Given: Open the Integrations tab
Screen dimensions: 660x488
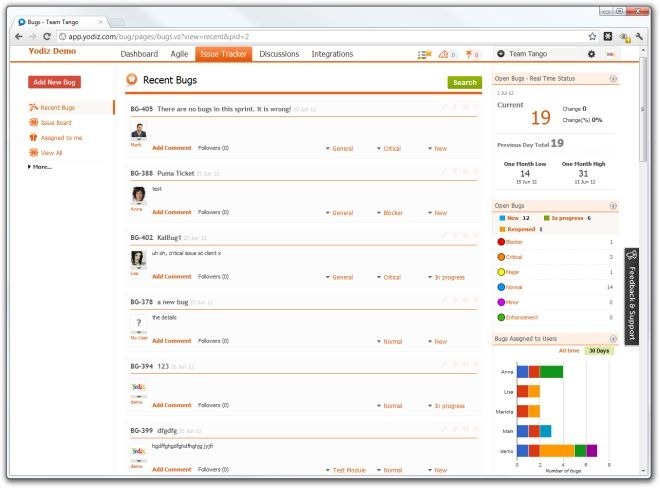Looking at the screenshot, I should [332, 54].
